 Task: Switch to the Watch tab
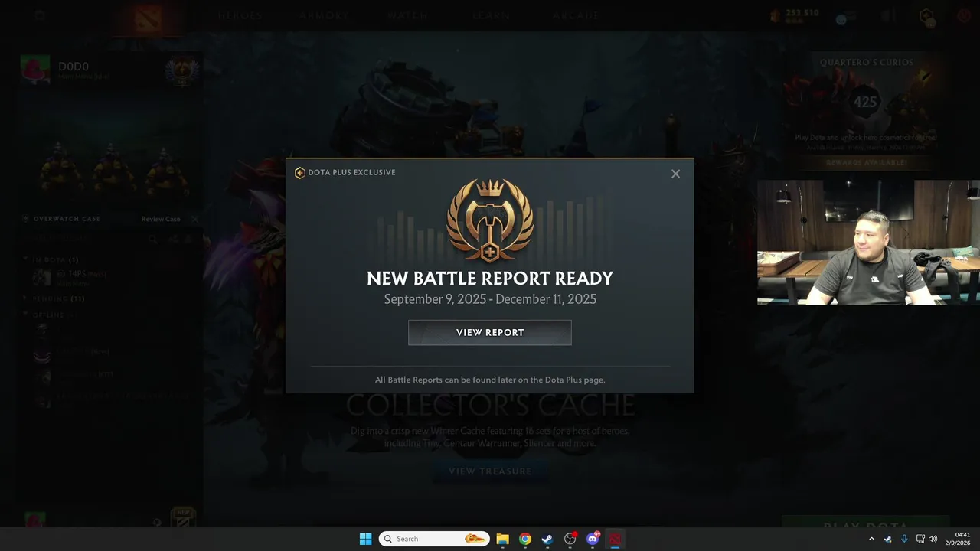(407, 15)
